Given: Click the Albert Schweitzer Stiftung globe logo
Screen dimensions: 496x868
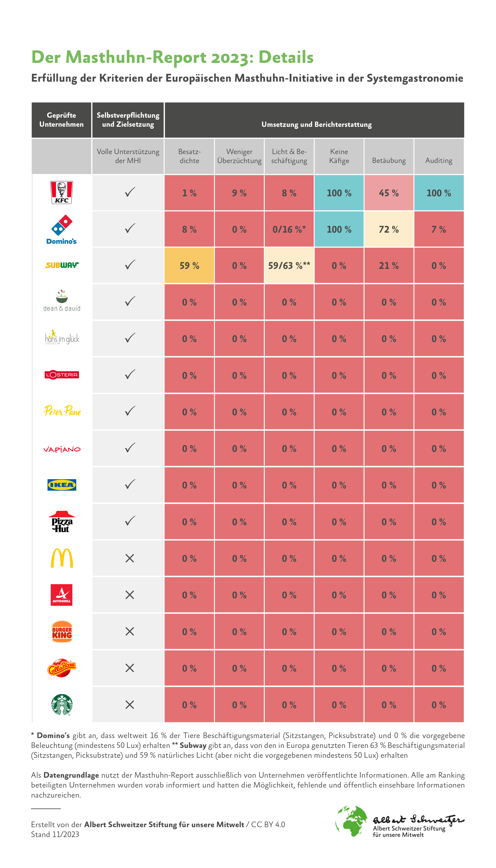Looking at the screenshot, I should (x=352, y=821).
